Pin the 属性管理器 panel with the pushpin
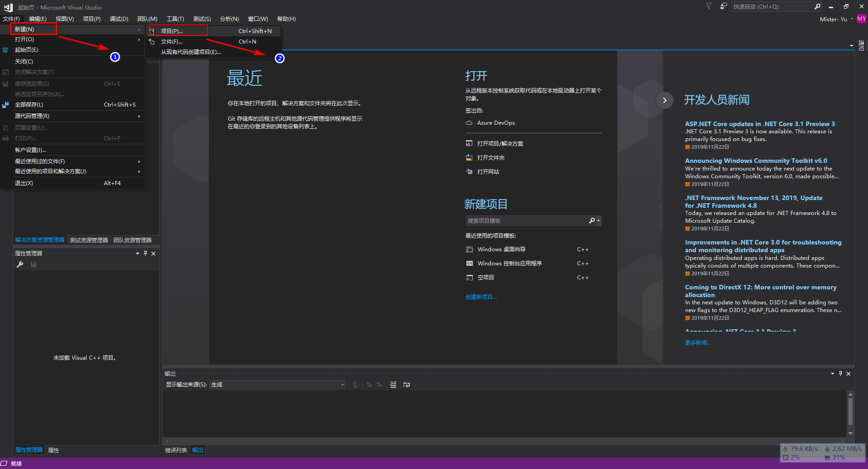This screenshot has width=868, height=469. tap(145, 254)
